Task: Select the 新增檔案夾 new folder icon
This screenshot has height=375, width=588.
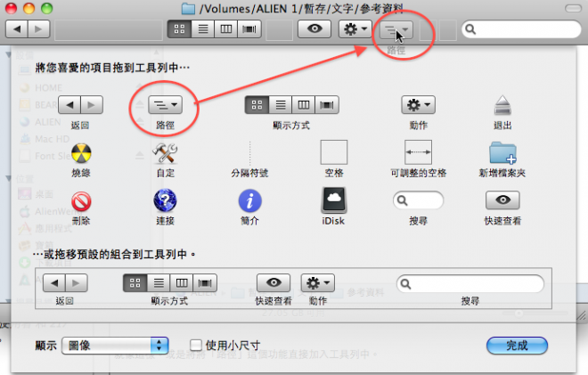Action: [x=502, y=152]
